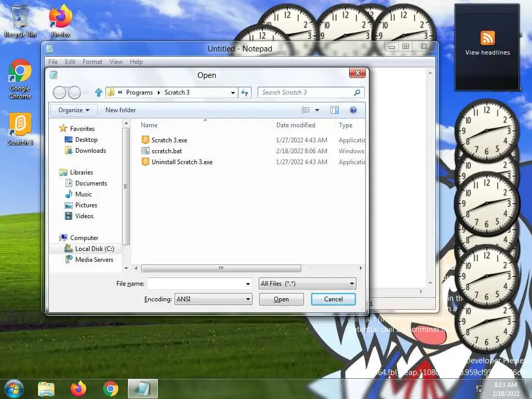Select Desktop under Favorites

click(x=86, y=139)
